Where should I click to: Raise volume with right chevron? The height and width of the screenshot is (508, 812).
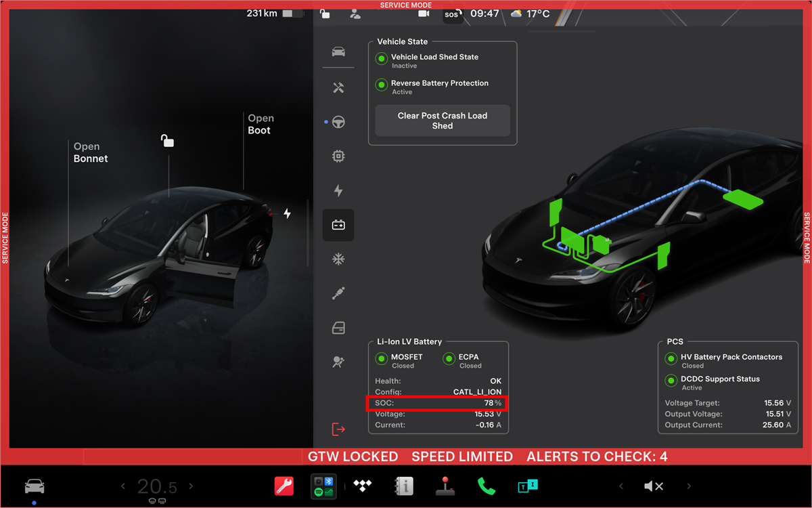[689, 486]
